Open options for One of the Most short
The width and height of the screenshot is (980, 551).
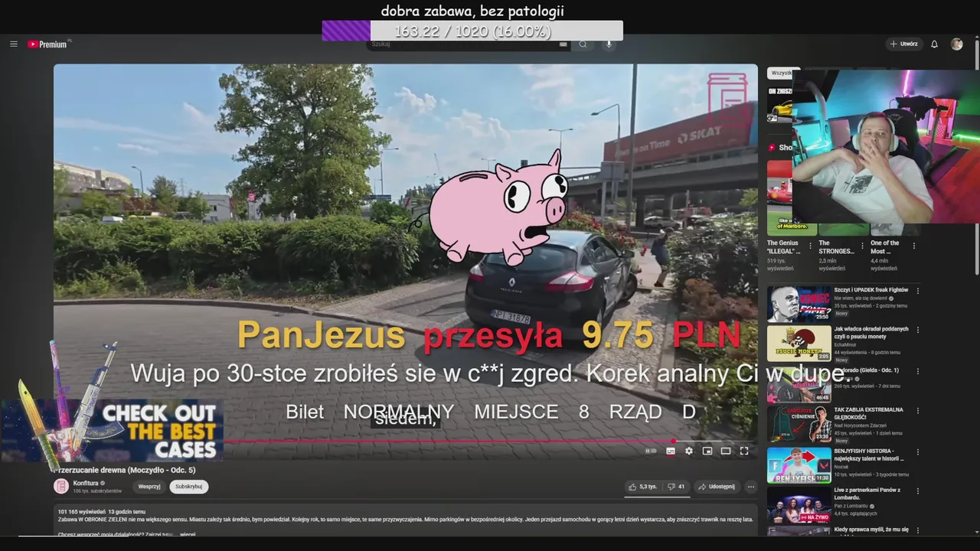click(913, 246)
